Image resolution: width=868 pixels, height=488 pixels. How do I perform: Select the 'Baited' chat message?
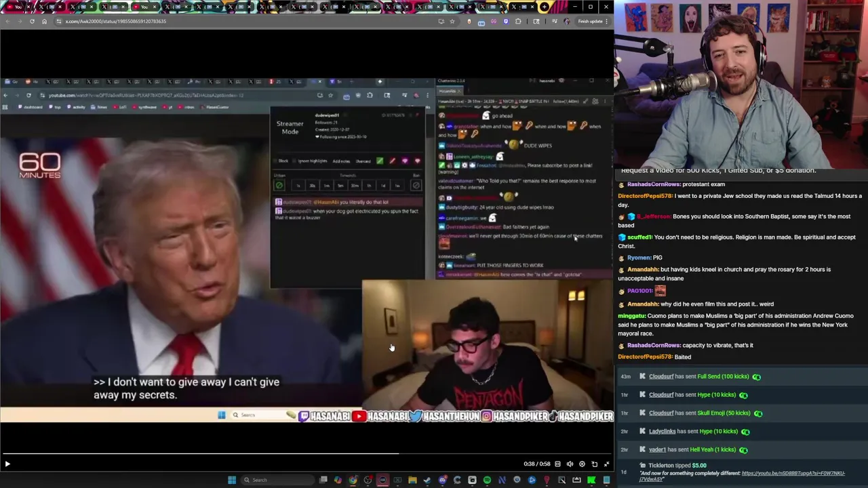[682, 357]
